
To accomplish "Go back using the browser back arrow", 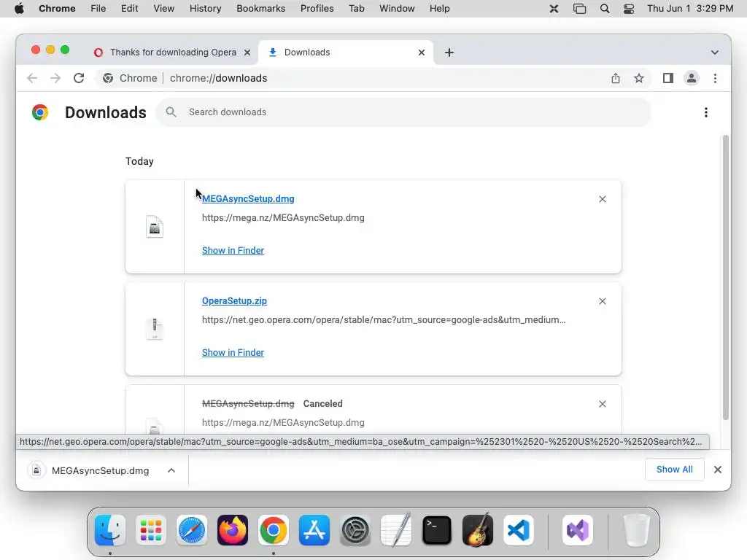I will (x=32, y=78).
